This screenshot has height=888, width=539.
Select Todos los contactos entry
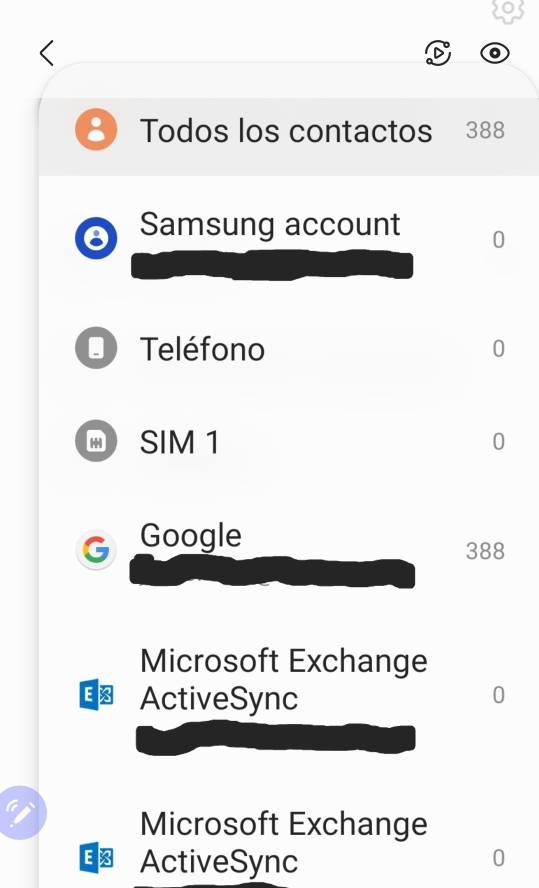tap(289, 130)
